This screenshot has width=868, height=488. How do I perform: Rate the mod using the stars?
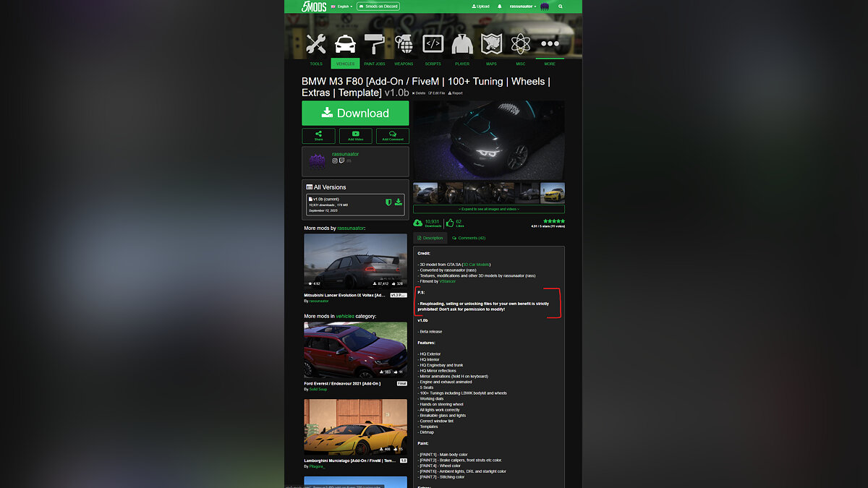(x=554, y=221)
